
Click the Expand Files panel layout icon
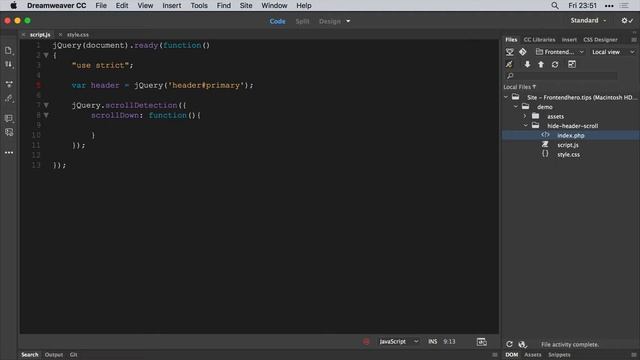point(572,64)
